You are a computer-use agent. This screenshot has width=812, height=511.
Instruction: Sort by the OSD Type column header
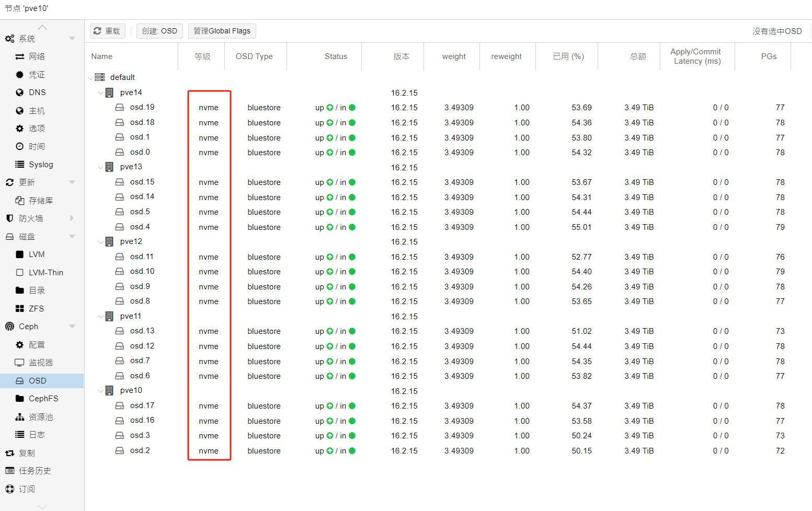255,56
